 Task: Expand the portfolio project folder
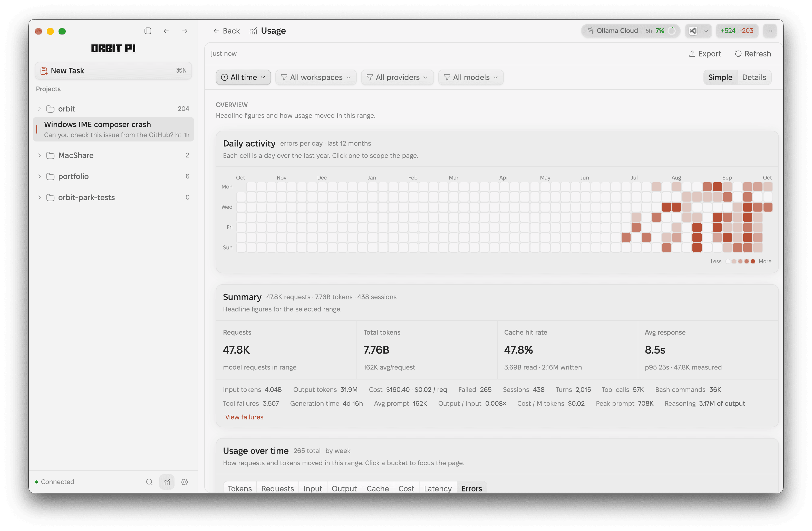point(39,176)
